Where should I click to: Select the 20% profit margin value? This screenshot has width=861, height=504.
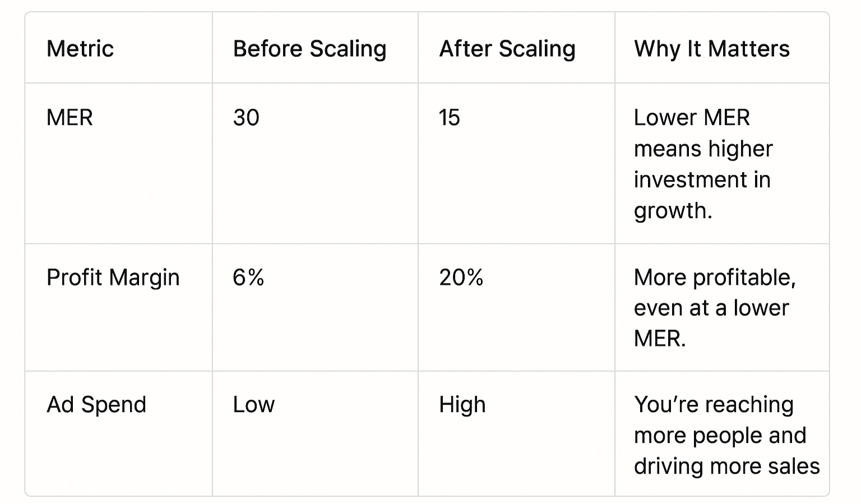click(x=461, y=278)
